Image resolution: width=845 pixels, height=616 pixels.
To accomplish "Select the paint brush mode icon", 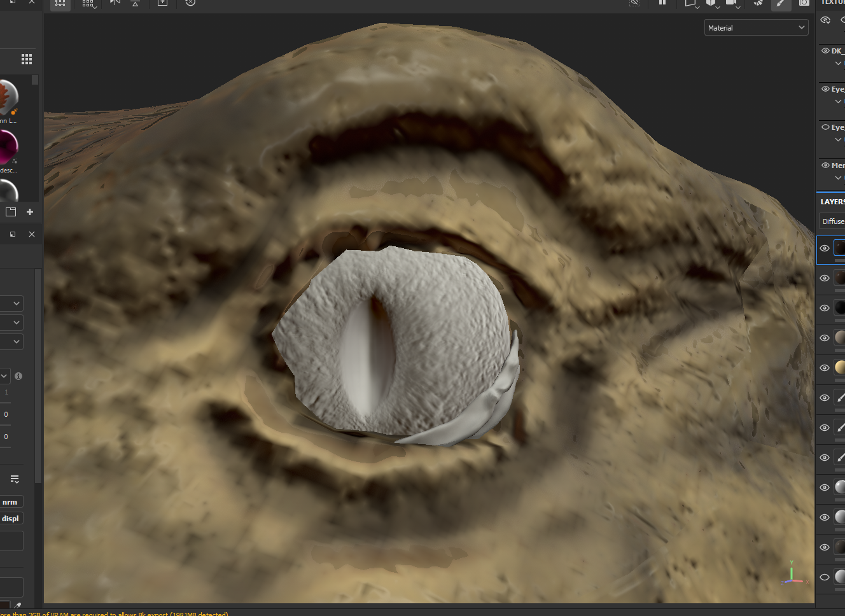I will pos(780,3).
